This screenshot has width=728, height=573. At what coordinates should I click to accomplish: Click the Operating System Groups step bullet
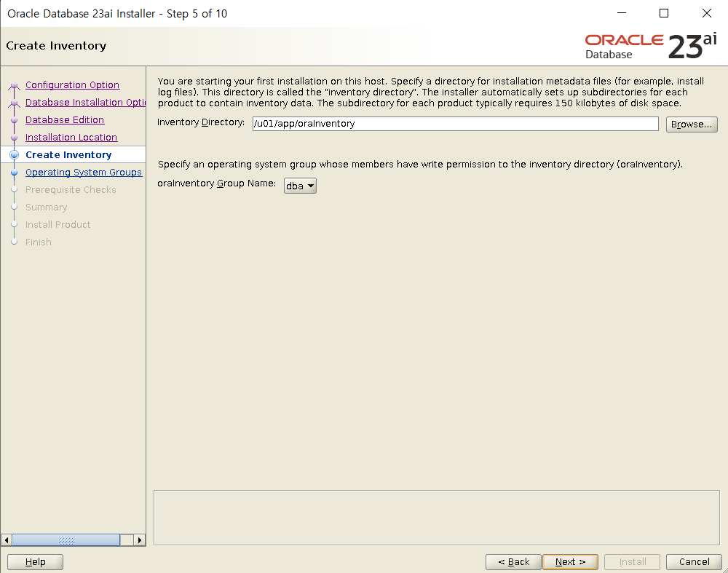point(14,173)
